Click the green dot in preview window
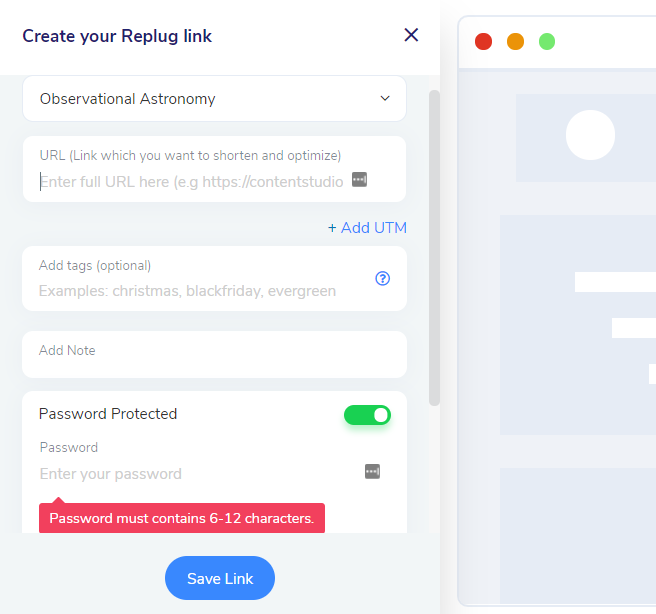This screenshot has width=656, height=614. tap(547, 41)
